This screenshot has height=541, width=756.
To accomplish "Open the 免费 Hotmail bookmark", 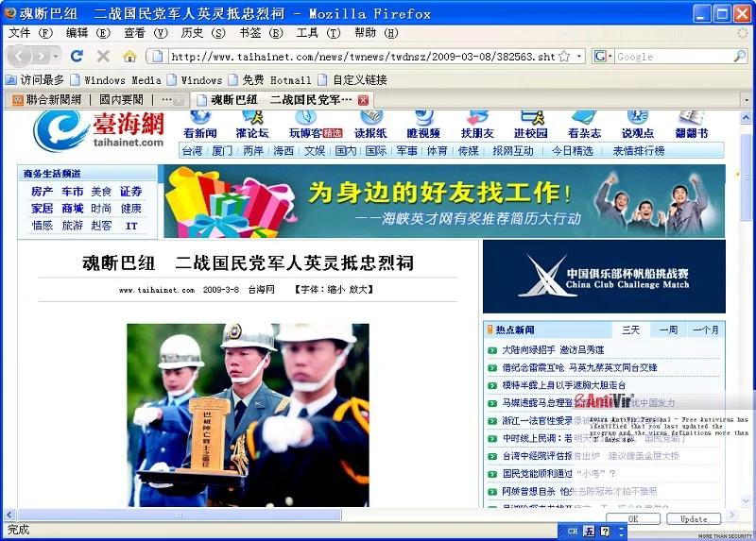I will pos(270,79).
